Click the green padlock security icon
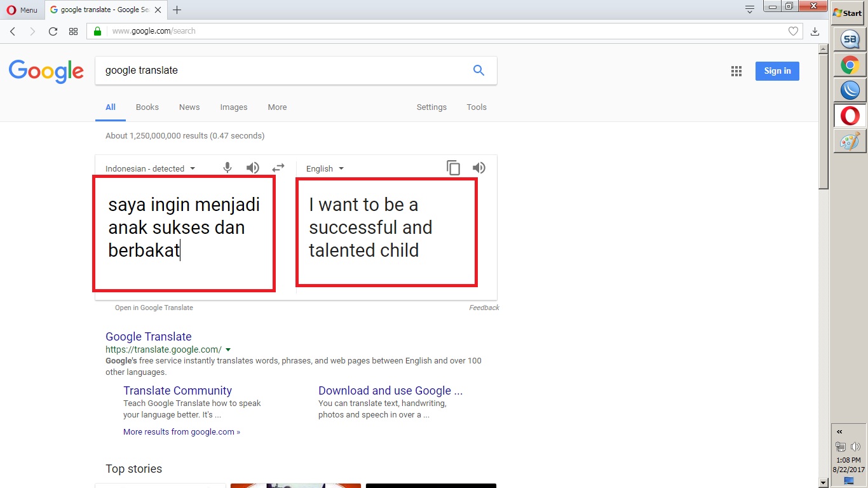 [x=97, y=31]
